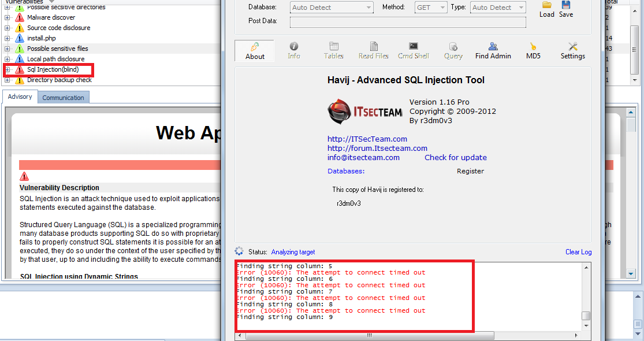Click the red alert icon beside Sql Injection(blind)
The image size is (644, 341).
[x=19, y=69]
